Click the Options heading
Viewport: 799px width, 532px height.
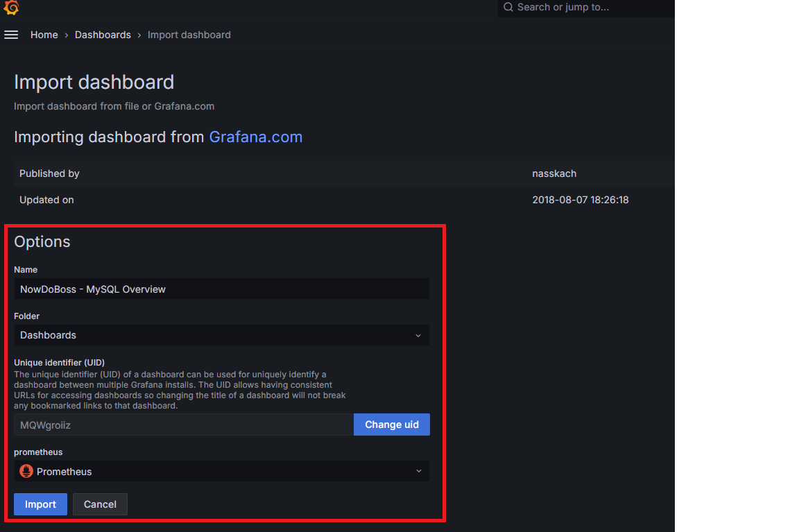point(42,242)
